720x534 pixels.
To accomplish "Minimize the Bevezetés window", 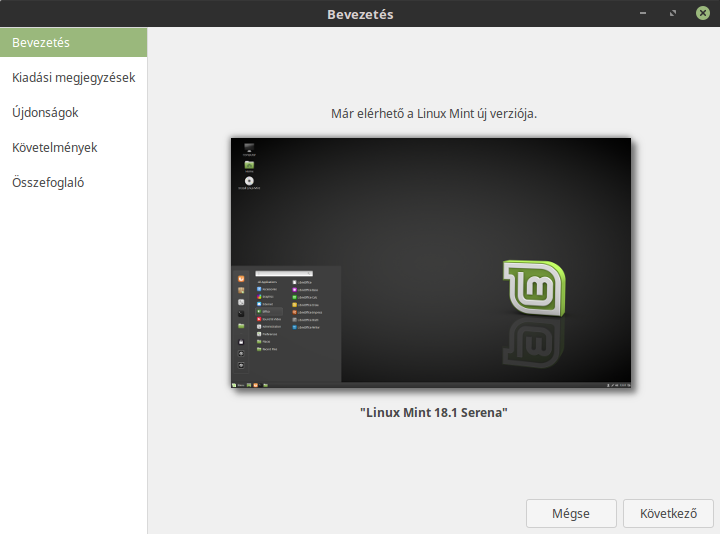I will coord(643,13).
